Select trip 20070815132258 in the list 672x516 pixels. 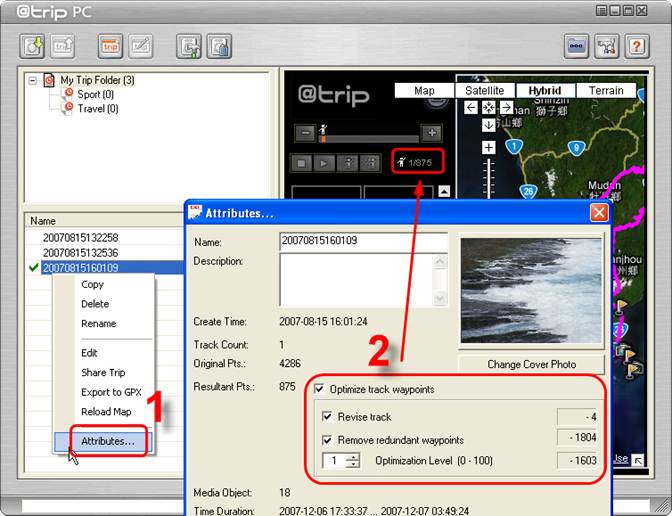(81, 237)
